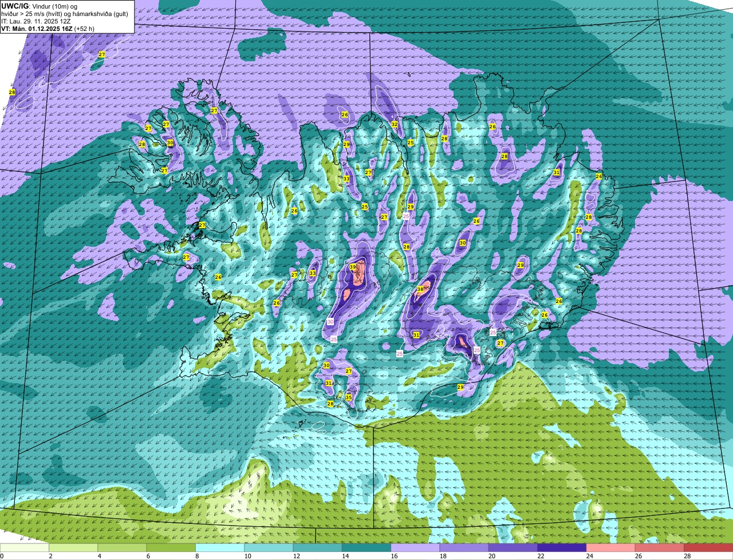Viewport: 733px width, 560px height.
Task: Click the 0 tick on the color scale
Action: tap(2, 556)
